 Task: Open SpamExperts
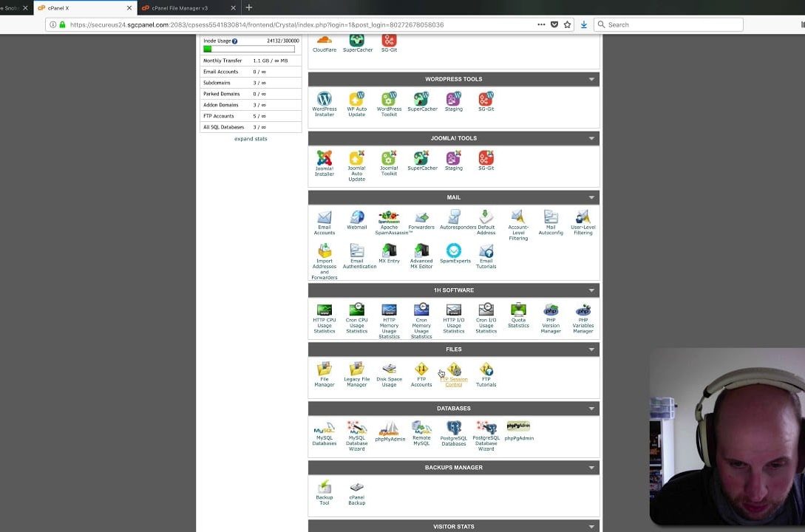[x=455, y=253]
